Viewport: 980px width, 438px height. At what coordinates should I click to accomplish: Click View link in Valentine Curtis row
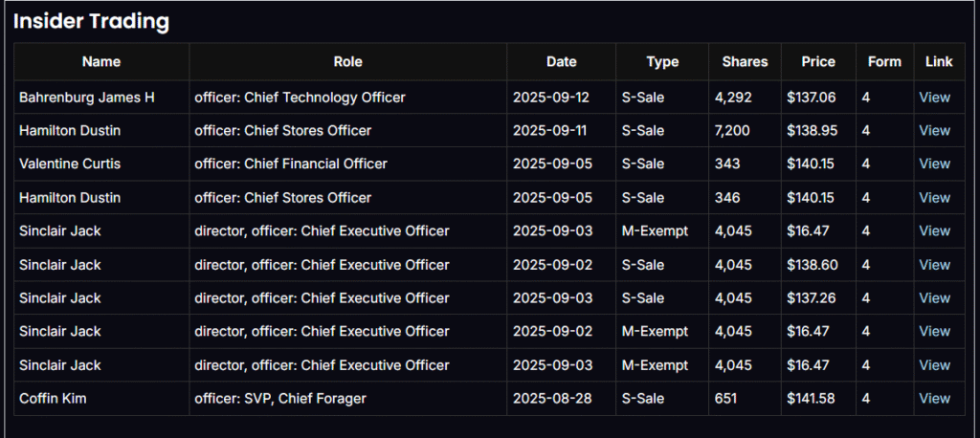click(934, 164)
